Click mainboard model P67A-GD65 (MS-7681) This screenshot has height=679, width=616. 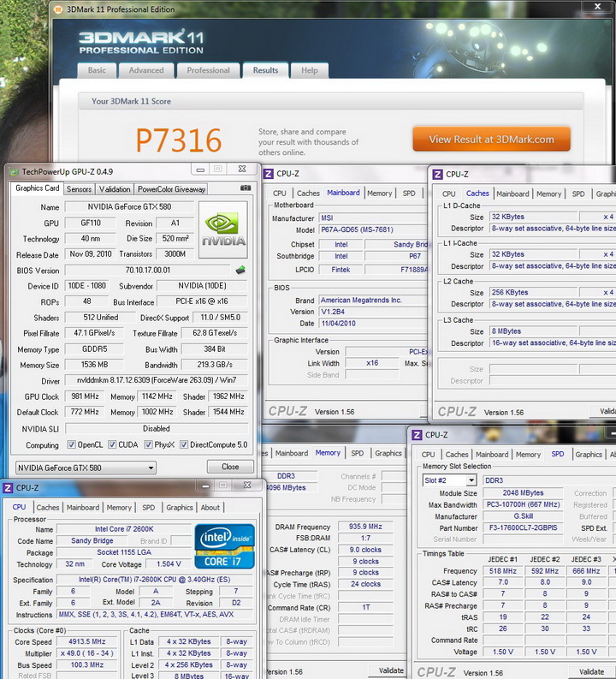[373, 229]
